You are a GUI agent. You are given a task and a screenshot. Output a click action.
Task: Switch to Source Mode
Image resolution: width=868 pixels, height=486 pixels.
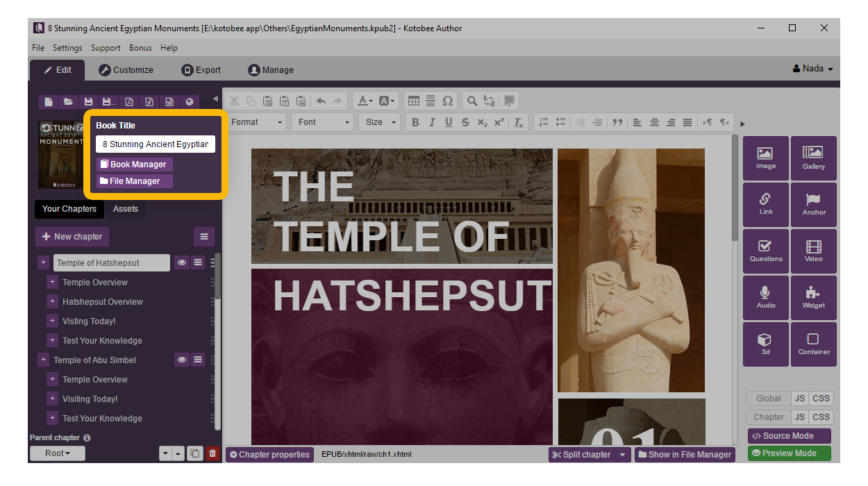pos(790,436)
